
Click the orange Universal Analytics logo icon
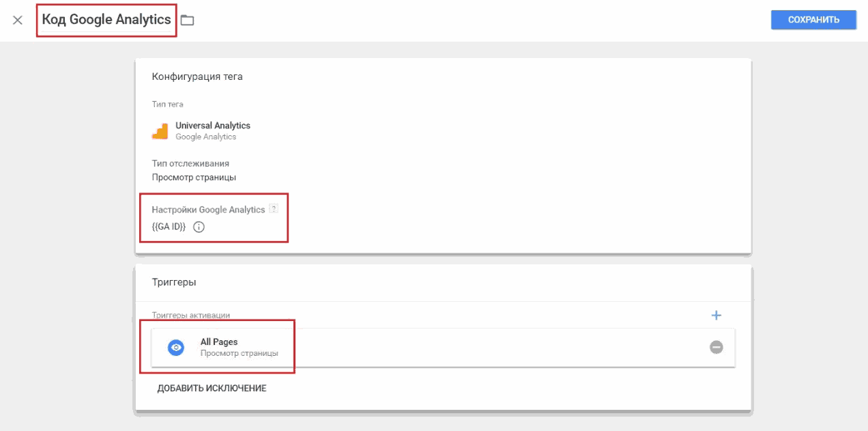click(160, 131)
